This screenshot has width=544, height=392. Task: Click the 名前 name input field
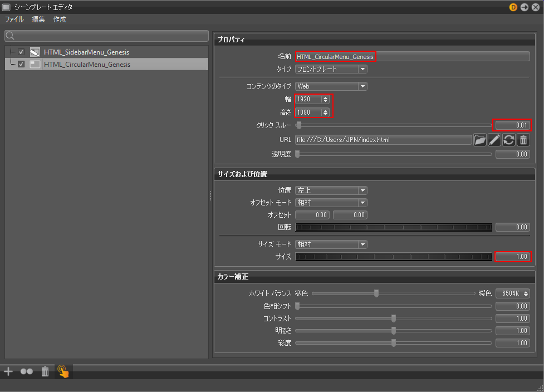point(413,57)
